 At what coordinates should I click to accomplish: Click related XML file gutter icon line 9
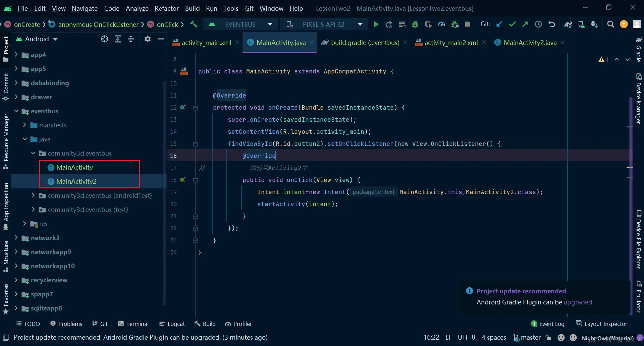pos(184,71)
